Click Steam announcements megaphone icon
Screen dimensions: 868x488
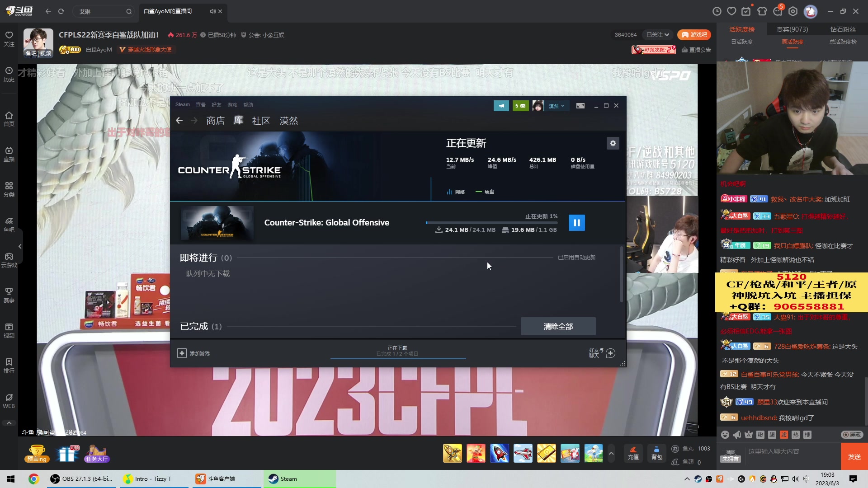pos(501,106)
